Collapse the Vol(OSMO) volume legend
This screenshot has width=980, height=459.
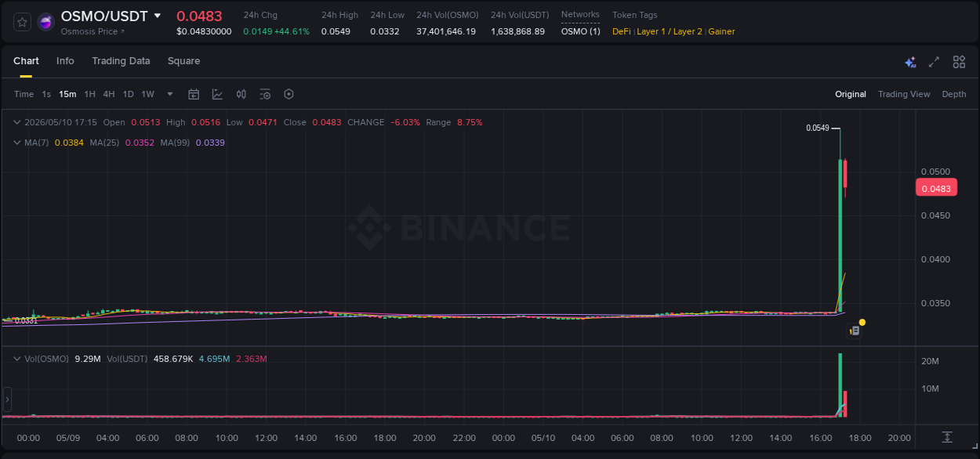(x=17, y=359)
